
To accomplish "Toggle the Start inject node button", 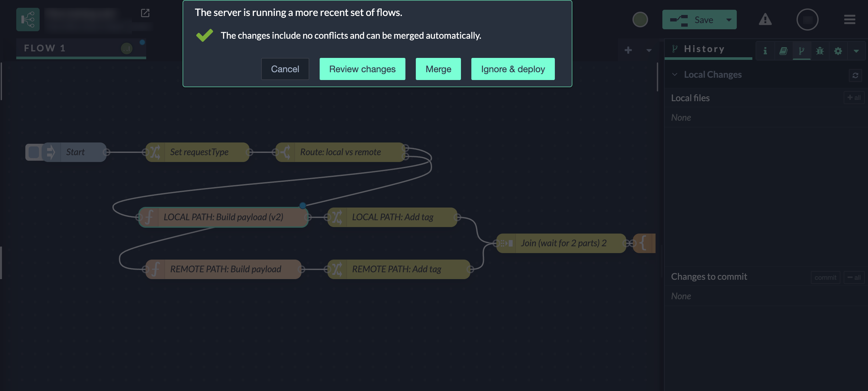I will 33,152.
